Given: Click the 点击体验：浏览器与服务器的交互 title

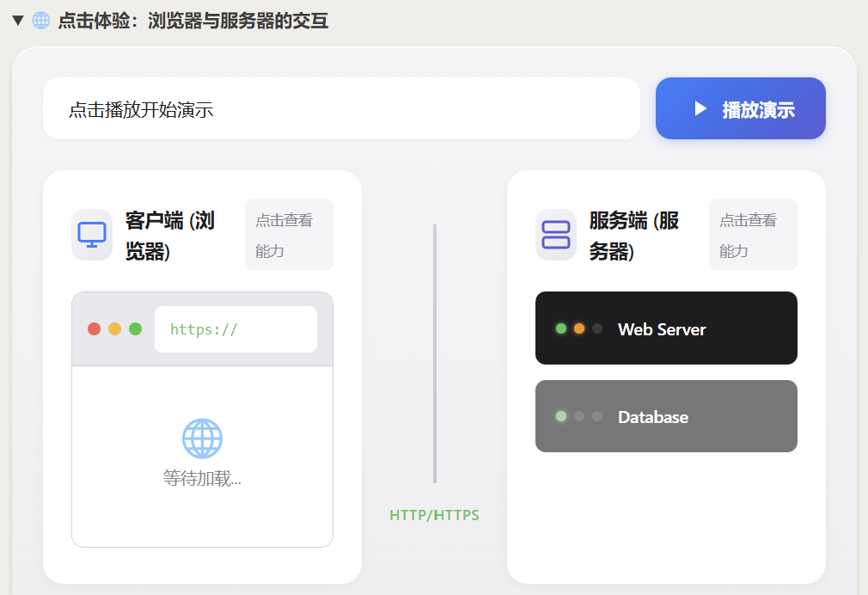Looking at the screenshot, I should (x=193, y=21).
